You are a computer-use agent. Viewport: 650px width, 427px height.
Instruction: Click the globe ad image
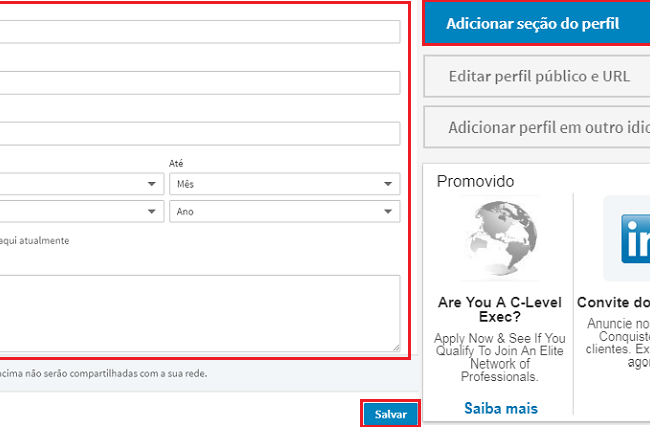(498, 240)
